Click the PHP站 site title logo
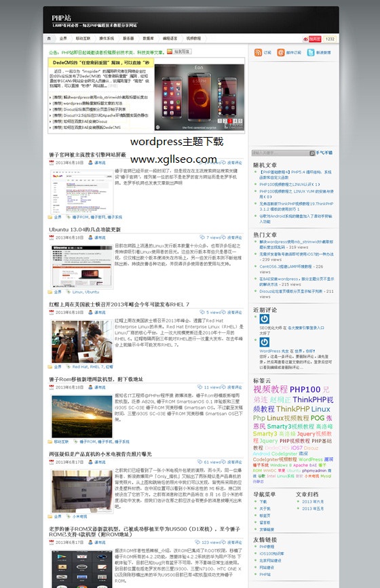380x588 pixels. click(x=62, y=18)
